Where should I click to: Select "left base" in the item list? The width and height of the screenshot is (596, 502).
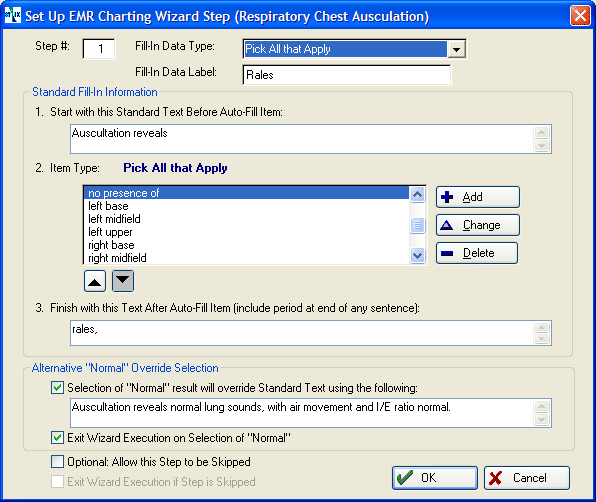click(x=246, y=206)
